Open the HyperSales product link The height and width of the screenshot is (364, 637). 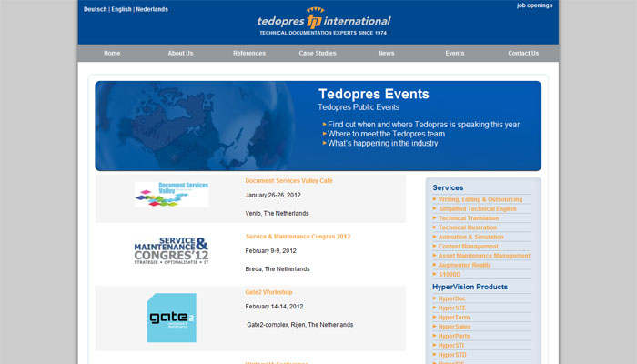click(454, 327)
